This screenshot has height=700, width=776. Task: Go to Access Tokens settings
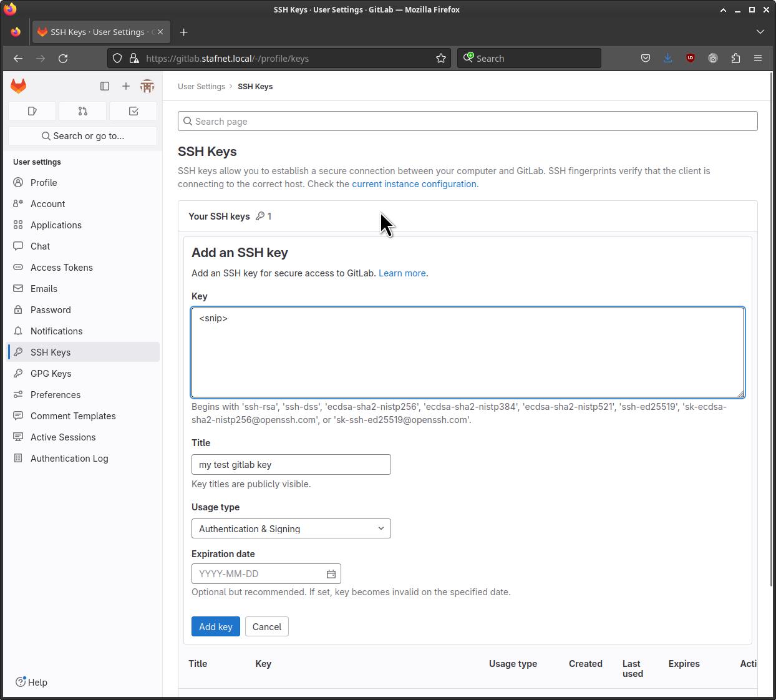61,268
